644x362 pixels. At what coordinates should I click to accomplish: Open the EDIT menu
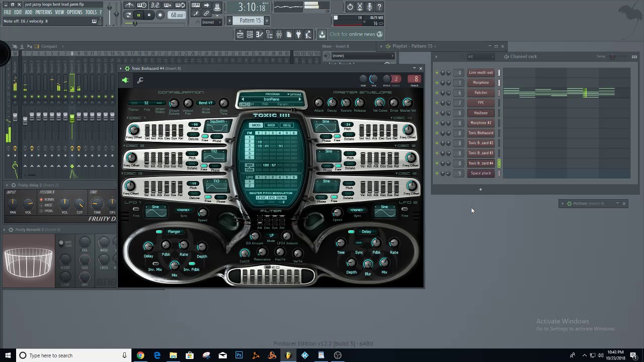[18, 12]
